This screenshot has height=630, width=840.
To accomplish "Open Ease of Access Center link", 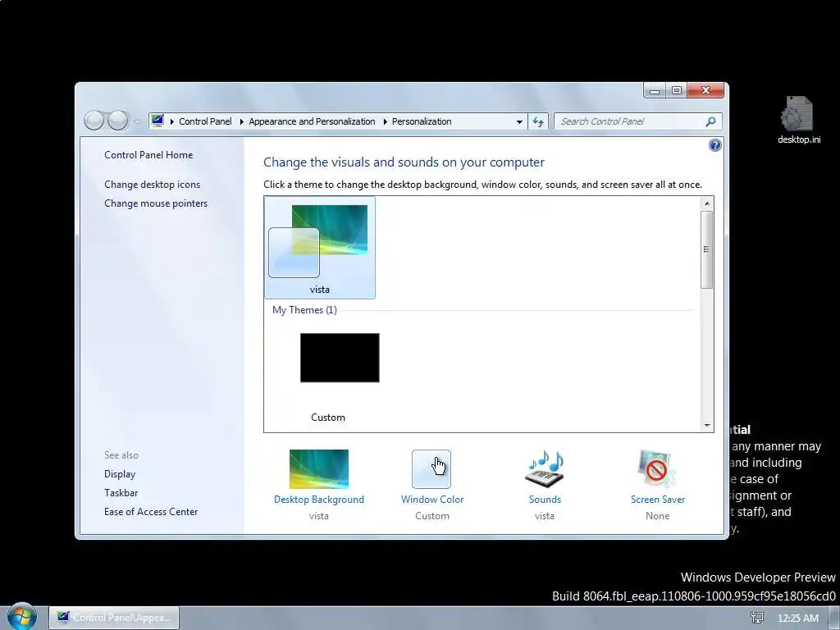I will pyautogui.click(x=151, y=512).
